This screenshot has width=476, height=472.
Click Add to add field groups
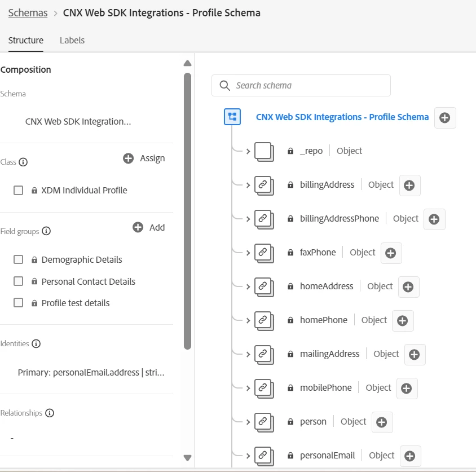pyautogui.click(x=148, y=228)
